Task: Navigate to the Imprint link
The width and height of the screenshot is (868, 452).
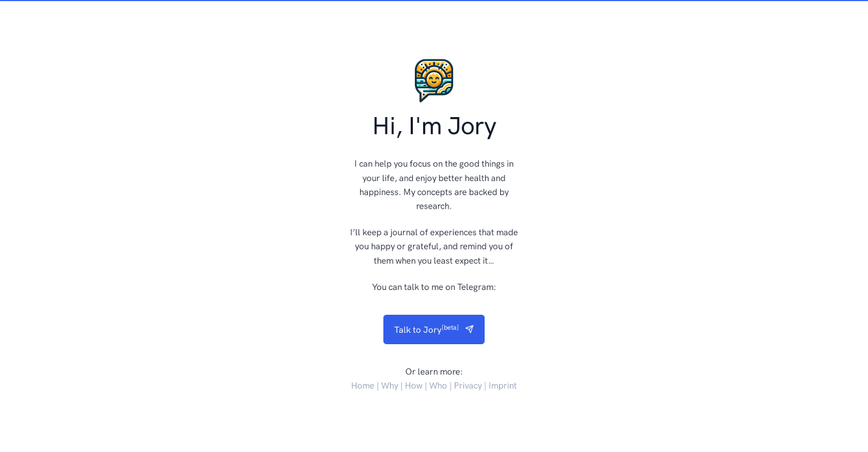Action: coord(502,386)
